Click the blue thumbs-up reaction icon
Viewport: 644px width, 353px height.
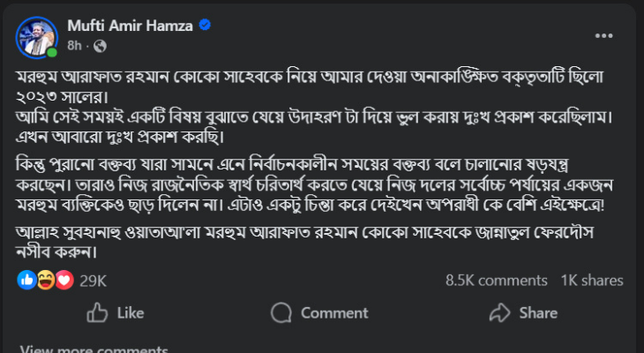(x=26, y=280)
